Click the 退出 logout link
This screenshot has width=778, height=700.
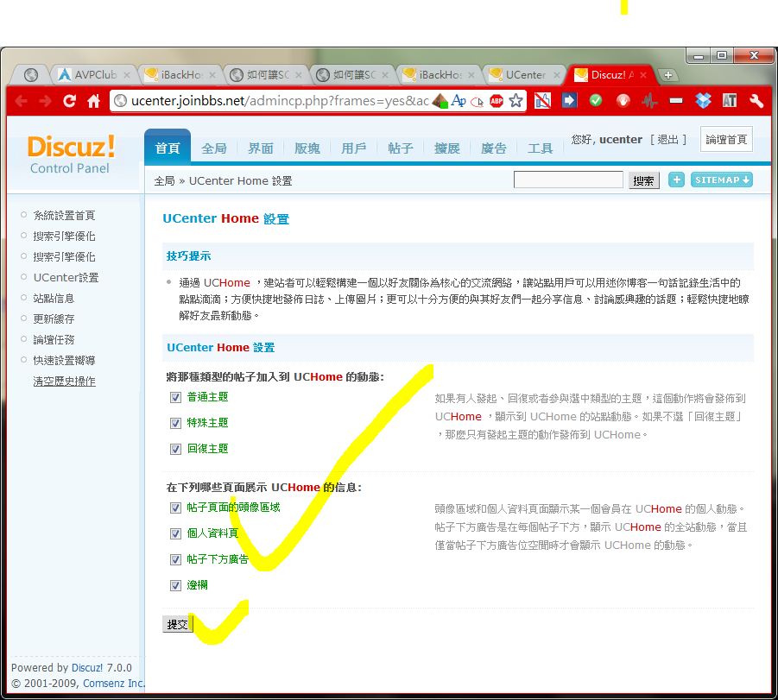(668, 140)
